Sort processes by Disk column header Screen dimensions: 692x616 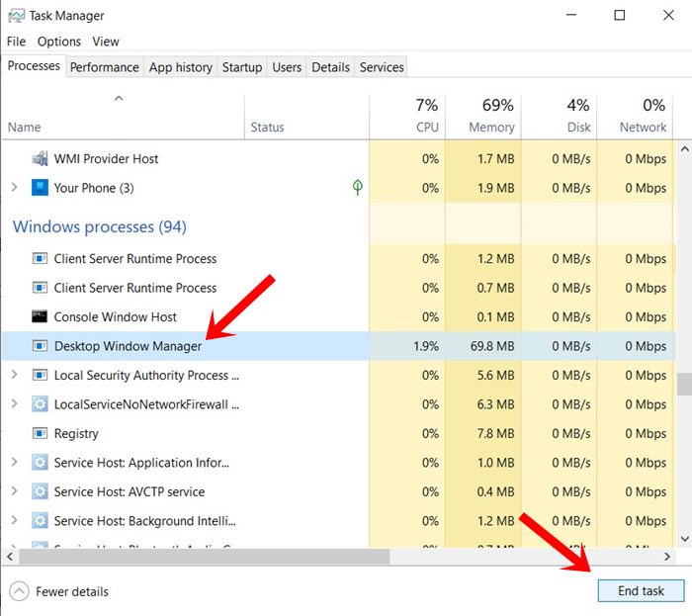click(560, 117)
